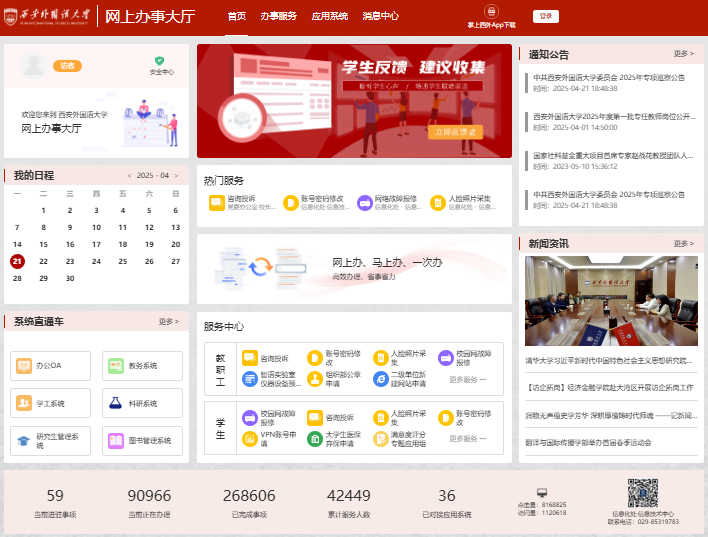This screenshot has width=708, height=537.
Task: Click news meeting room photo
Action: (x=611, y=301)
